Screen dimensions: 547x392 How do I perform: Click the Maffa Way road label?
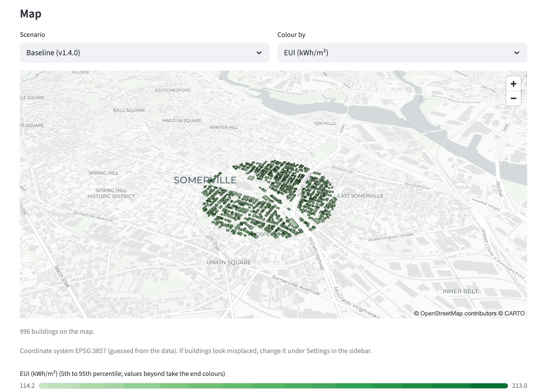click(x=486, y=204)
